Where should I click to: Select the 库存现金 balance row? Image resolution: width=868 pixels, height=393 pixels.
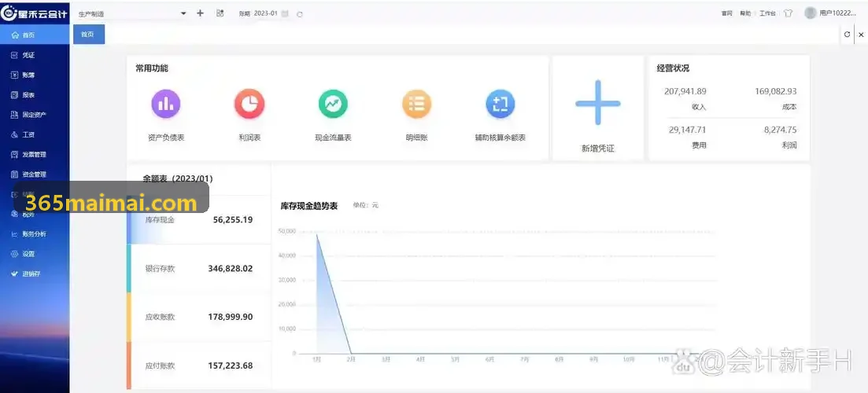[199, 220]
